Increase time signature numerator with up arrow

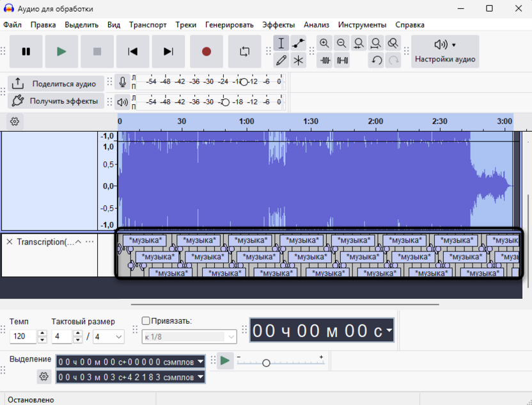coord(78,333)
